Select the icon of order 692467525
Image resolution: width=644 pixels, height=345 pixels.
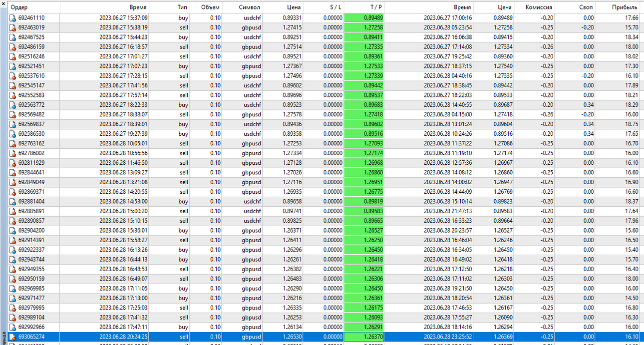pos(12,37)
